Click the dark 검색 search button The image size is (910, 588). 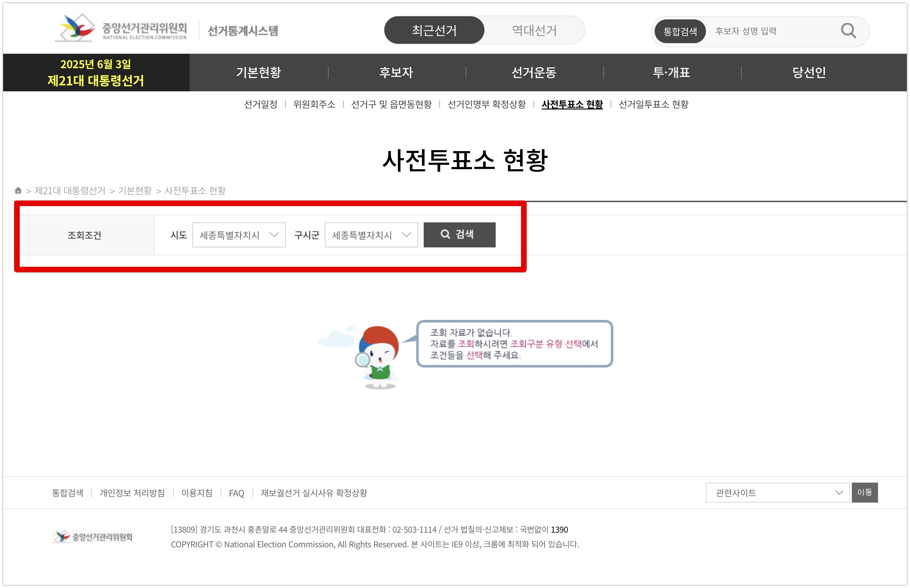[x=459, y=235]
